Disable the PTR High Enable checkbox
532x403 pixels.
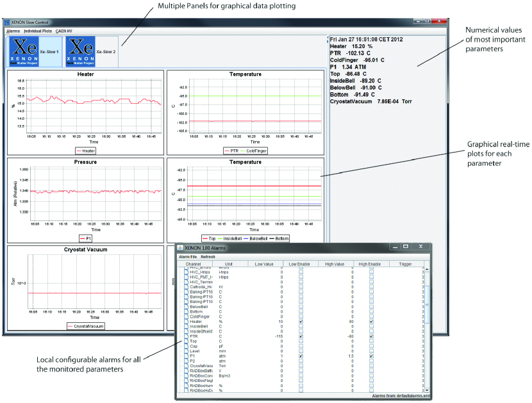(372, 336)
